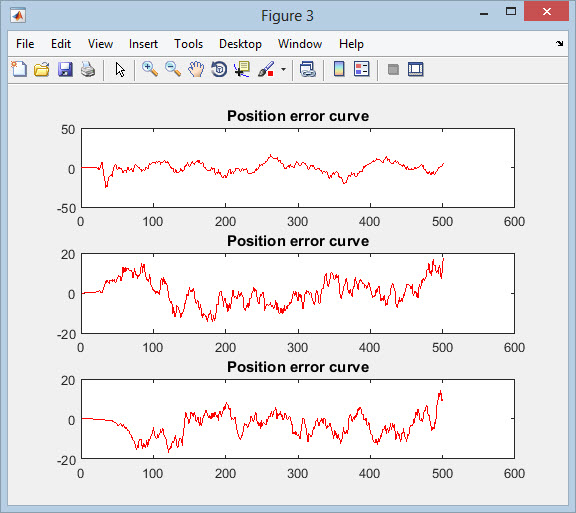
Task: Activate the Zoom In magnifier tool
Action: click(x=150, y=69)
